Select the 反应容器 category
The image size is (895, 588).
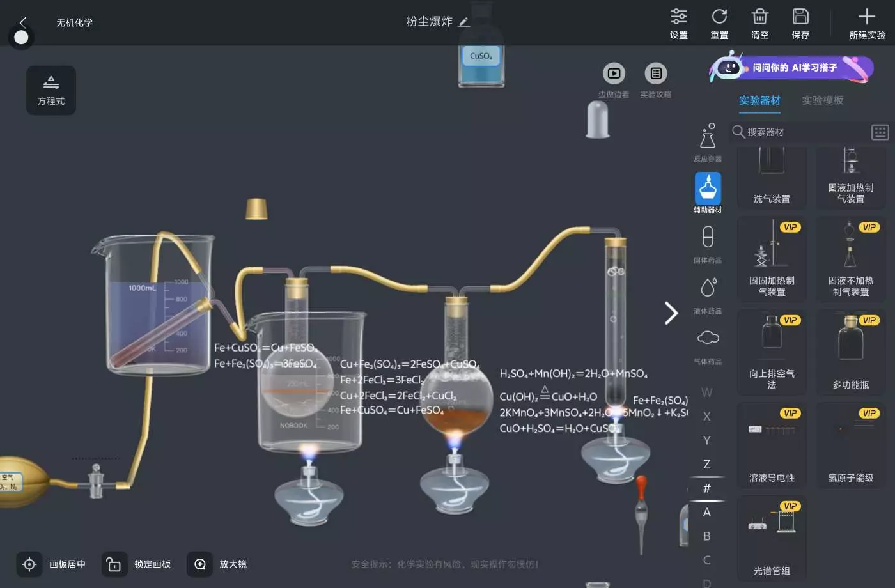pos(708,142)
